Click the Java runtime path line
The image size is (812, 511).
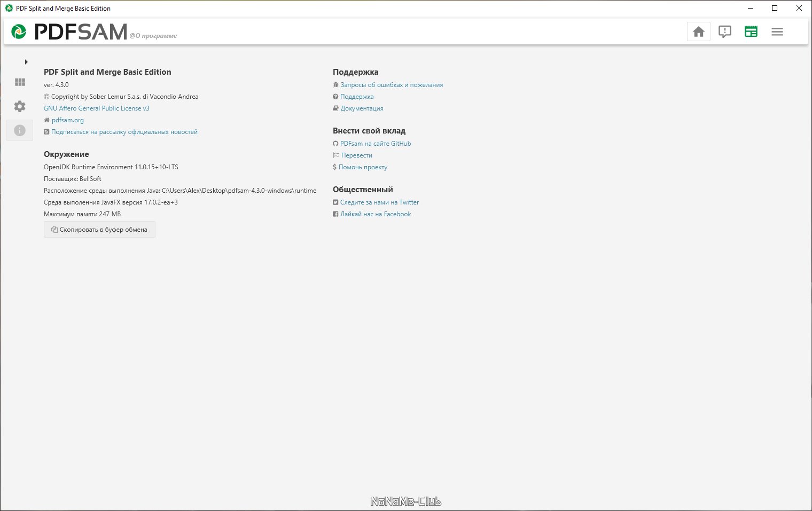180,191
